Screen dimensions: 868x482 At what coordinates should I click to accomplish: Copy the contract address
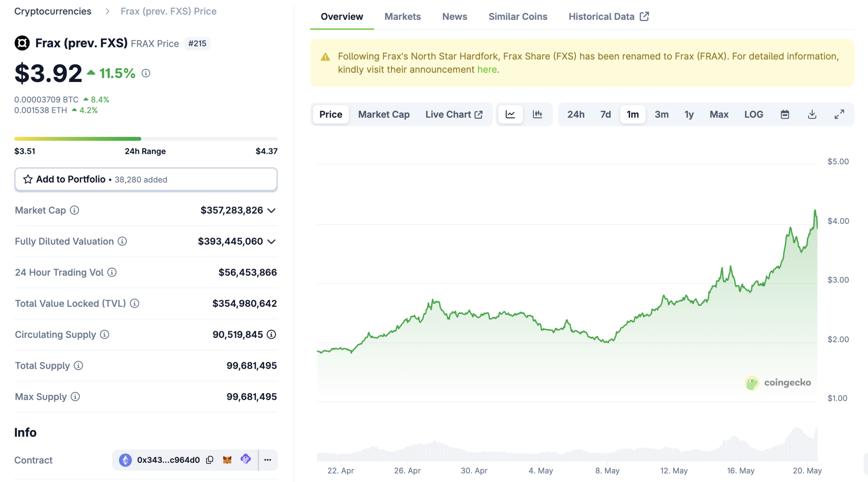[209, 460]
